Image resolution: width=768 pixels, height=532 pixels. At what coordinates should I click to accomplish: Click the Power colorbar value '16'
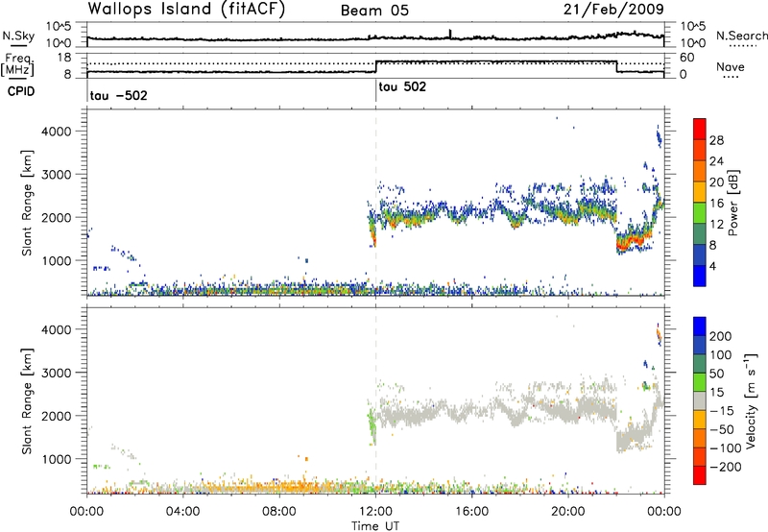(716, 204)
